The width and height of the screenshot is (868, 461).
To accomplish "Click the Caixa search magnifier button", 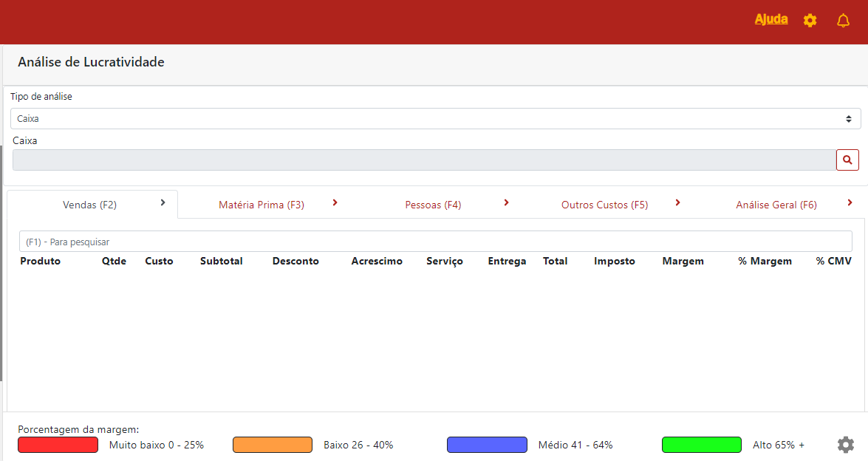I will (x=847, y=160).
